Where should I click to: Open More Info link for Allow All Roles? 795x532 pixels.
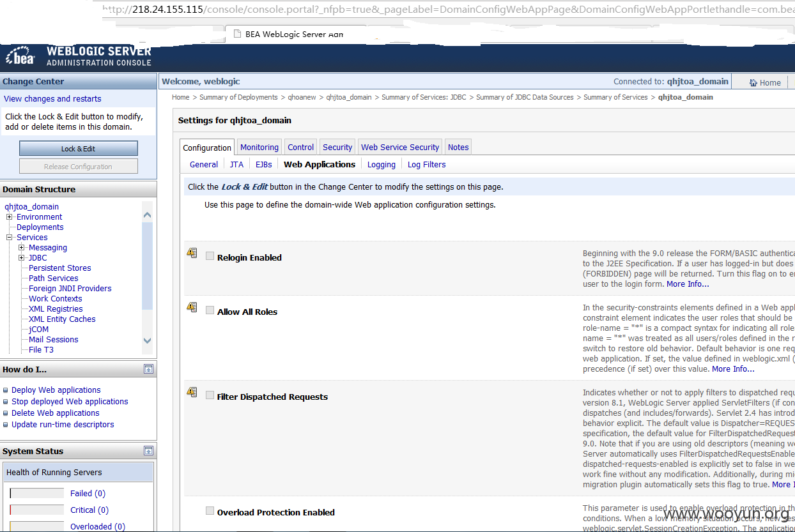[733, 369]
